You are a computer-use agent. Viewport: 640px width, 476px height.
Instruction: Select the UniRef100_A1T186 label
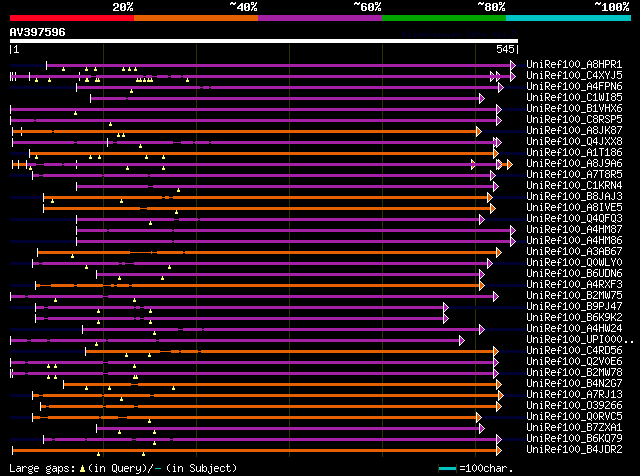click(x=574, y=153)
